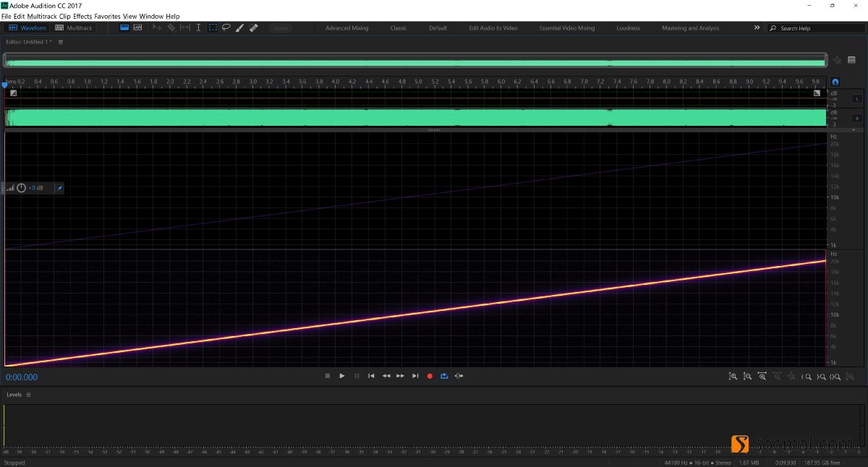
Task: Switch to Multitrack view
Action: point(74,27)
